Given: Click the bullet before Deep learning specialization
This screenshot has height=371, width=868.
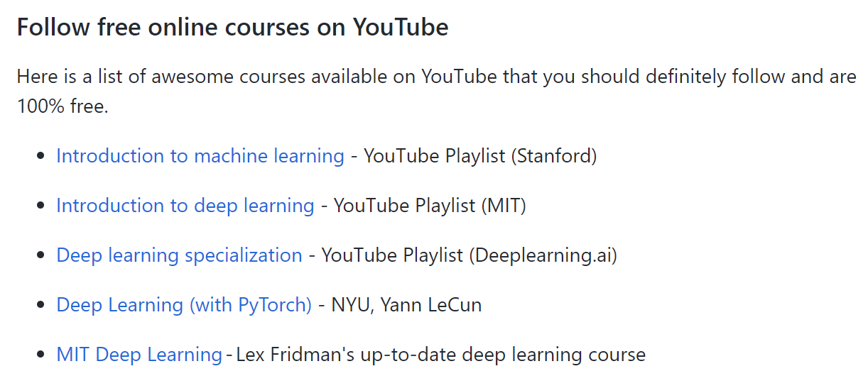Looking at the screenshot, I should tap(41, 256).
